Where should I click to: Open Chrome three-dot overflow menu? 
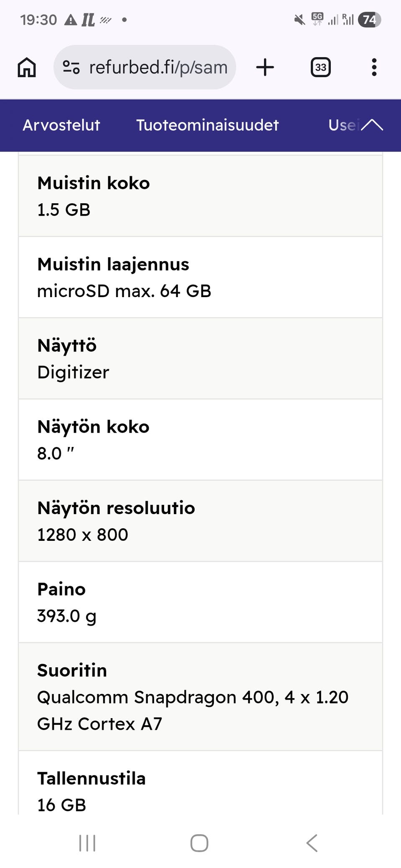374,67
